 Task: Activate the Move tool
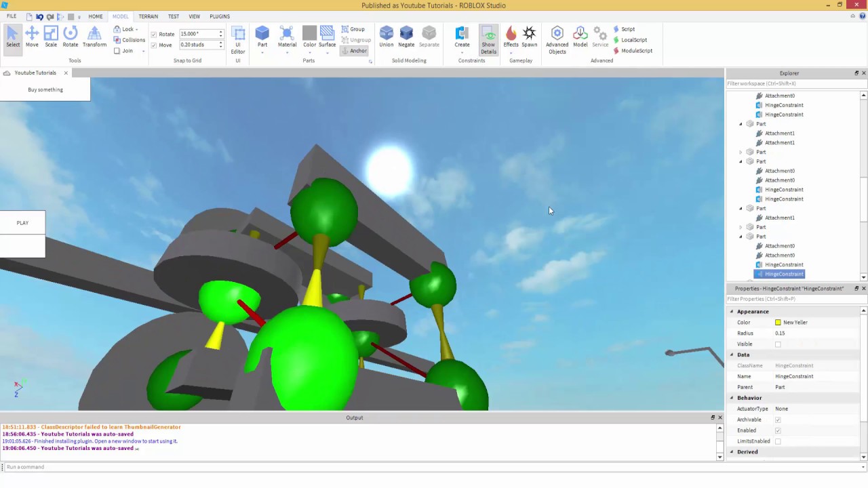pos(32,37)
